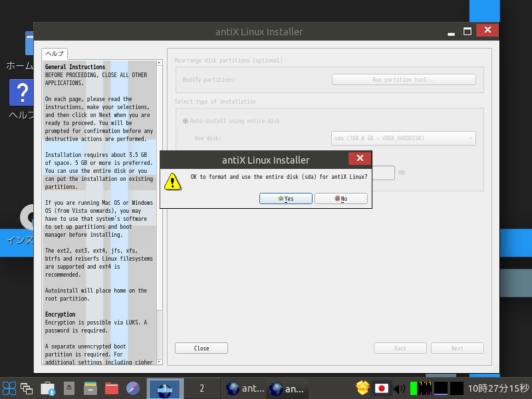Close the format confirmation dialog

pos(360,158)
